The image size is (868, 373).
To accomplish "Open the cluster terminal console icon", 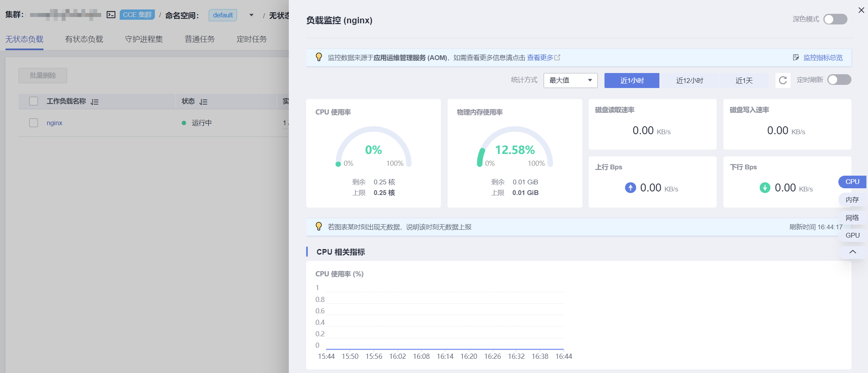I will point(111,15).
